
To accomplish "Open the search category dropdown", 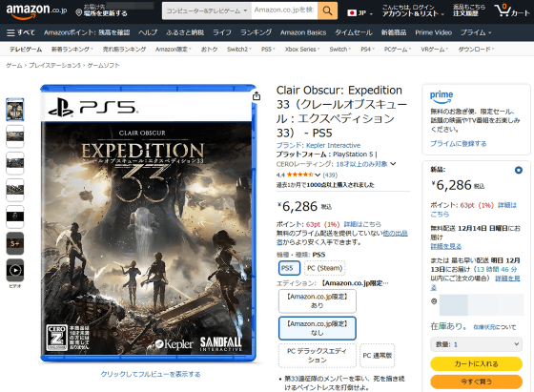I will (x=206, y=10).
